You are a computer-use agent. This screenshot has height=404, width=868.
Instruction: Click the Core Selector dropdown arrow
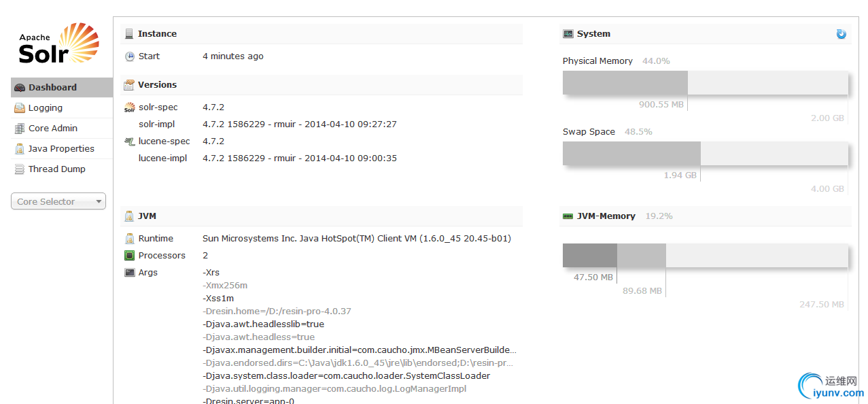(x=99, y=202)
